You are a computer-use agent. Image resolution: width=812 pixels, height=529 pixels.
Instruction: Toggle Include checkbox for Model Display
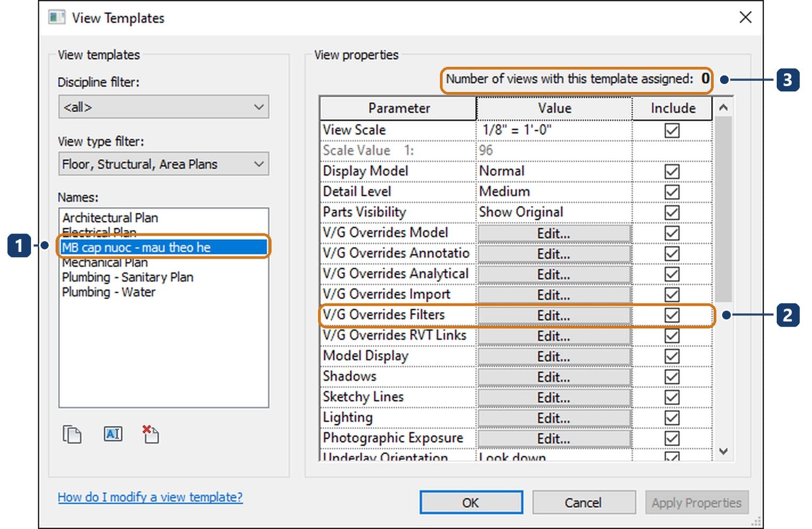click(x=672, y=356)
